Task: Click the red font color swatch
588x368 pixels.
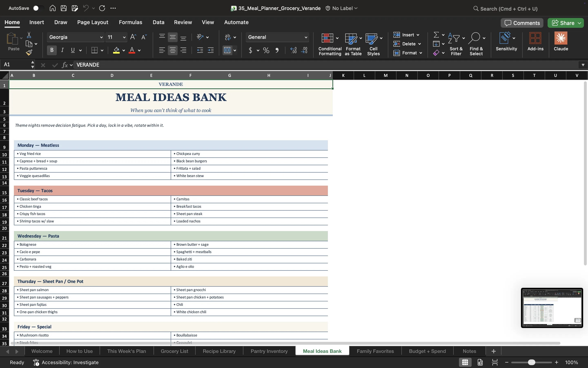Action: point(132,50)
